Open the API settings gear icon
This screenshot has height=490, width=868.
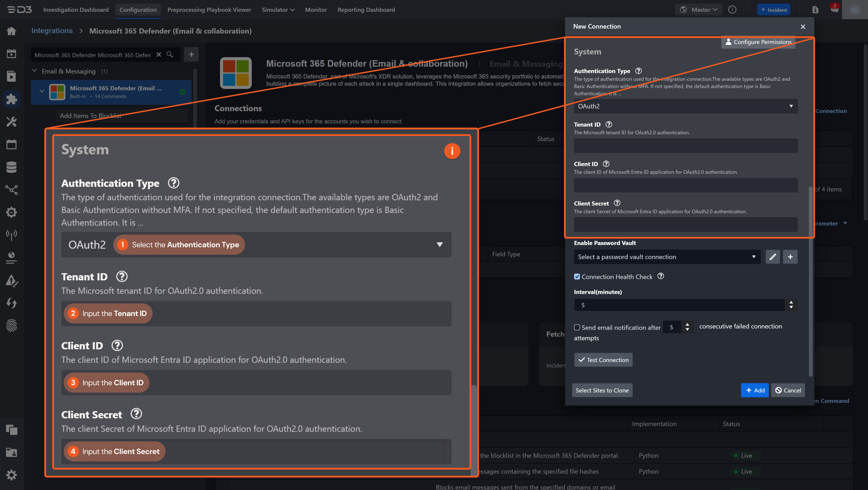(x=12, y=212)
